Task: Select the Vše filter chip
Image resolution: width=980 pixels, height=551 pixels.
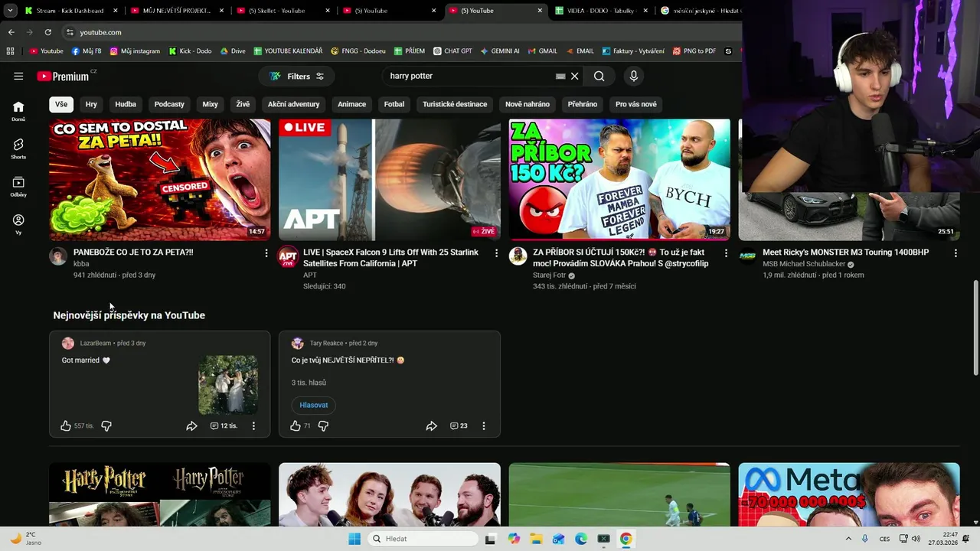Action: tap(61, 104)
